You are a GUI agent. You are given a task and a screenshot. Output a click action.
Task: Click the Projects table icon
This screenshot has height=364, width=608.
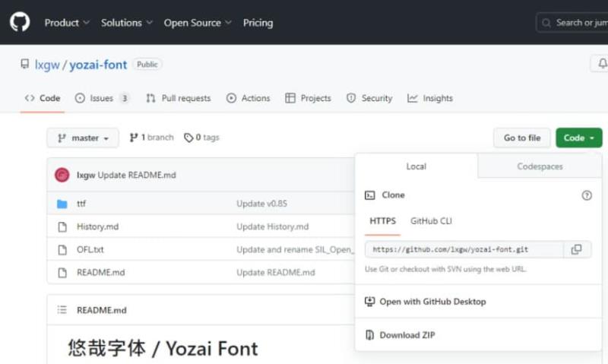pyautogui.click(x=290, y=98)
